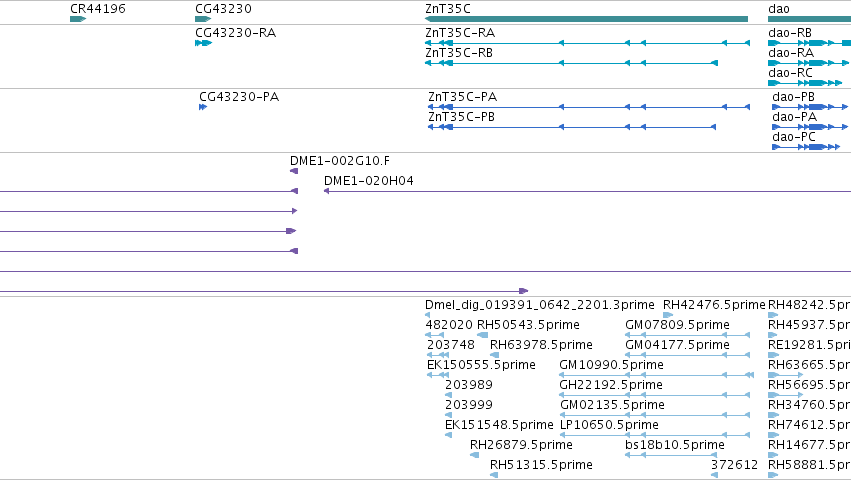This screenshot has width=851, height=480.
Task: Open the RH50543.5prime EST
Action: (x=528, y=325)
